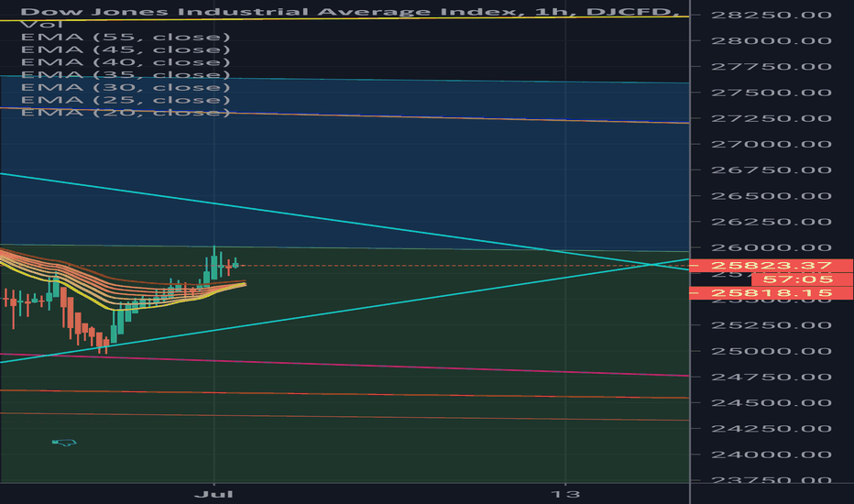854x504 pixels.
Task: Click the 25823.37 current price tag
Action: [x=772, y=266]
